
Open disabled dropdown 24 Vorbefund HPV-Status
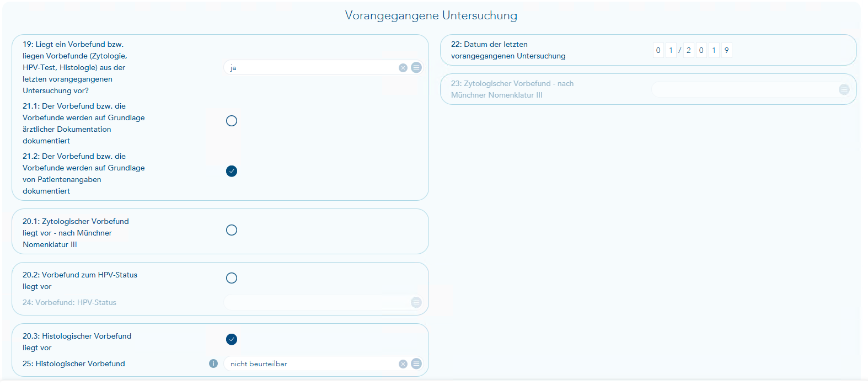[324, 302]
